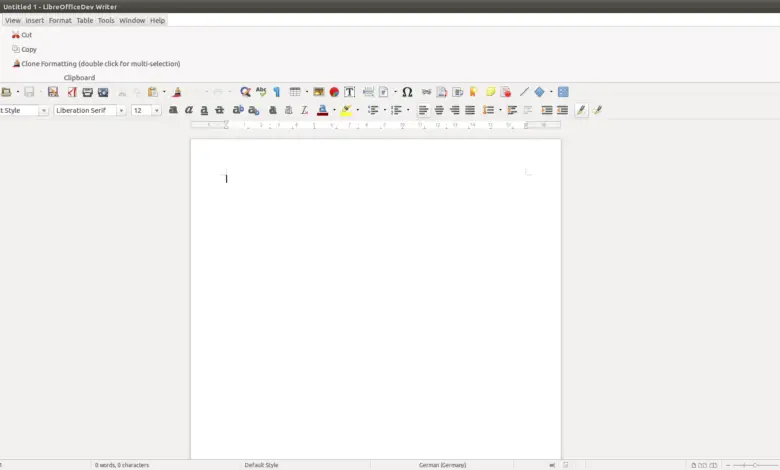The image size is (780, 470).
Task: Click the Insert Chart pie icon
Action: (334, 92)
